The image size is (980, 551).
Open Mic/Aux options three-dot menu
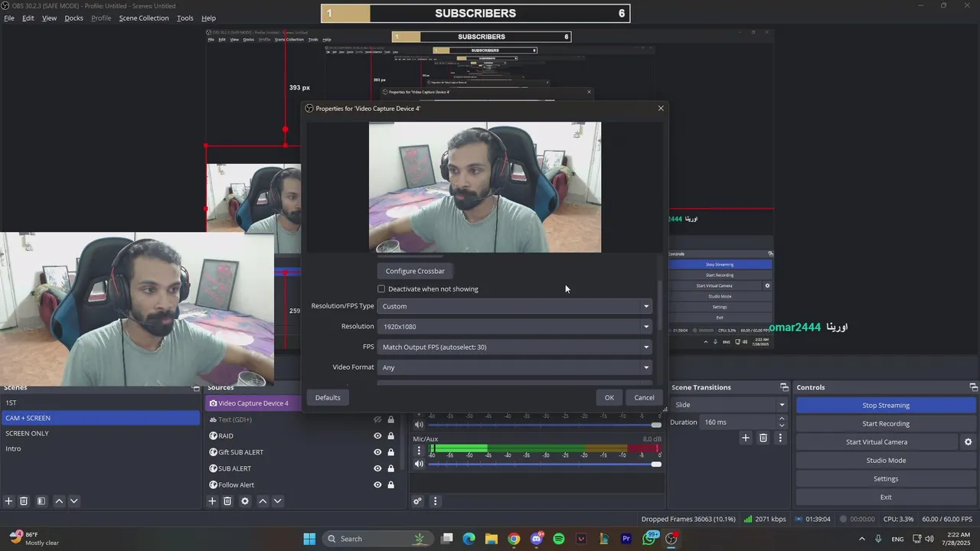click(x=419, y=451)
